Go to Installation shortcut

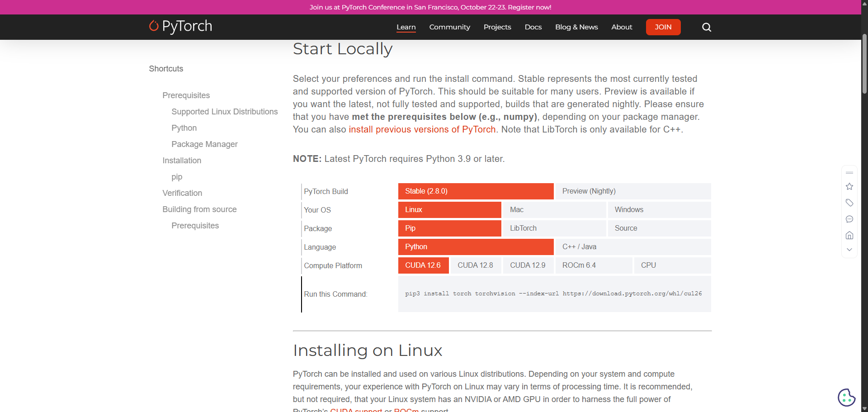click(x=182, y=161)
